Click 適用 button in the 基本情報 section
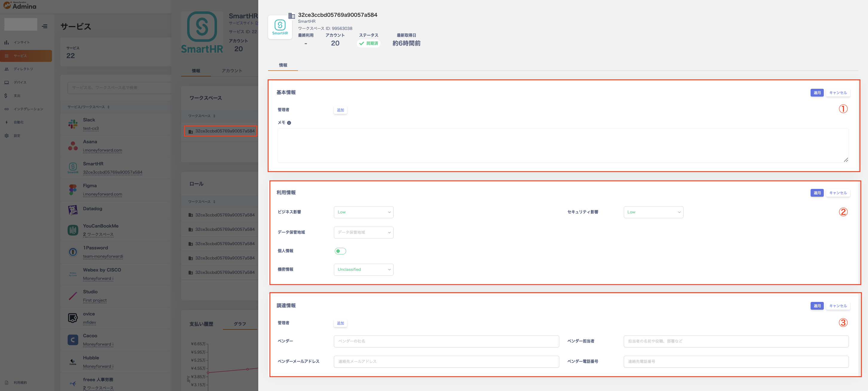868x391 pixels. pos(817,93)
